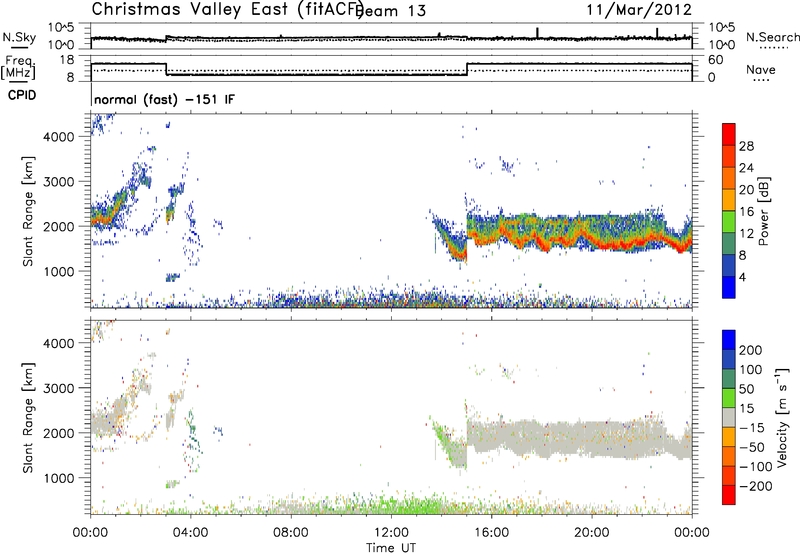Click the 'N.Sky' legend label
This screenshot has width=800, height=554.
(x=19, y=37)
